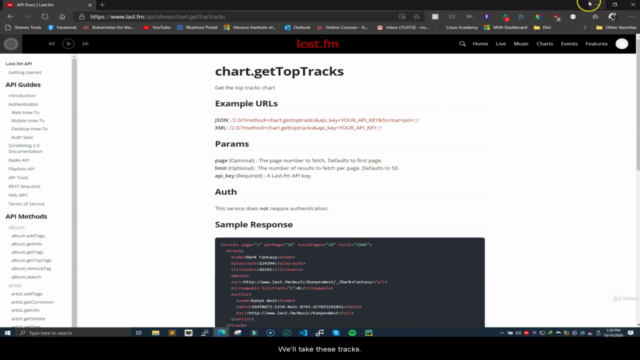Open Authentication guide link
640x360 pixels.
click(24, 104)
